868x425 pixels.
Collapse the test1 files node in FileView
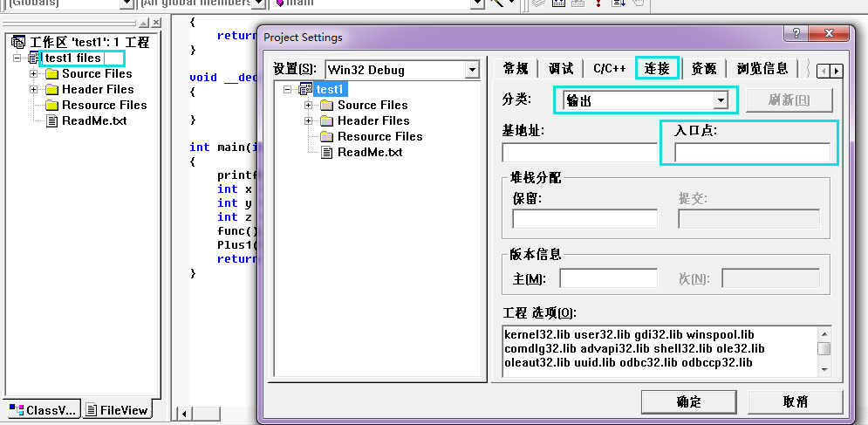(x=17, y=58)
